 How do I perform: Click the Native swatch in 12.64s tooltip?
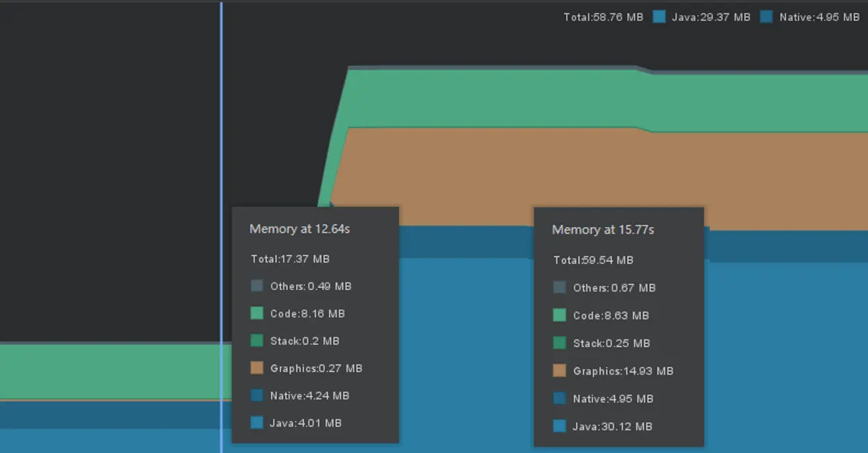[x=257, y=395]
